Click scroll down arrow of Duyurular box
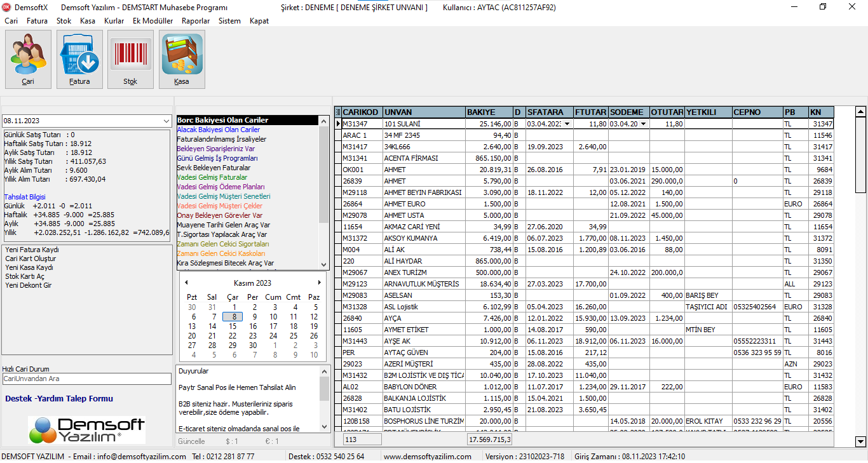The image size is (868, 463). [x=324, y=427]
